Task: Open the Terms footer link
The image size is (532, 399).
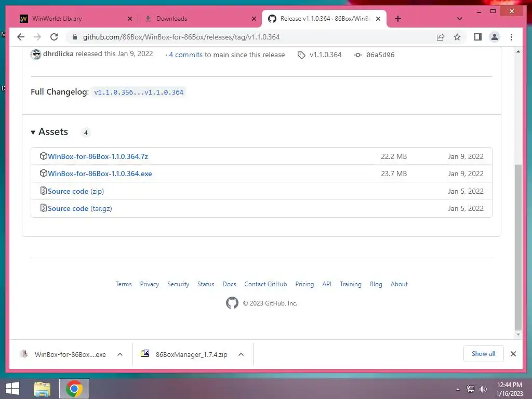Action: (x=124, y=284)
